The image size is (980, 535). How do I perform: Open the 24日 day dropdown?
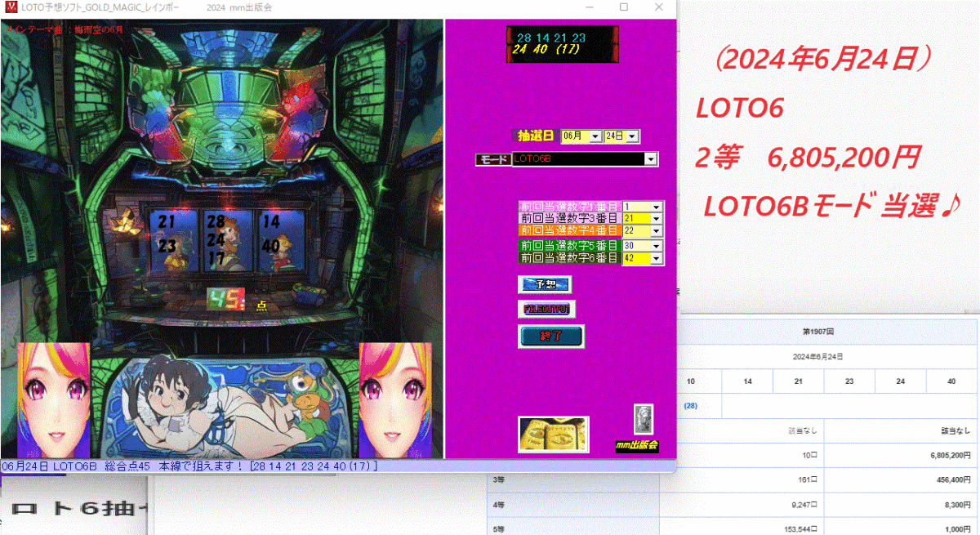[630, 136]
